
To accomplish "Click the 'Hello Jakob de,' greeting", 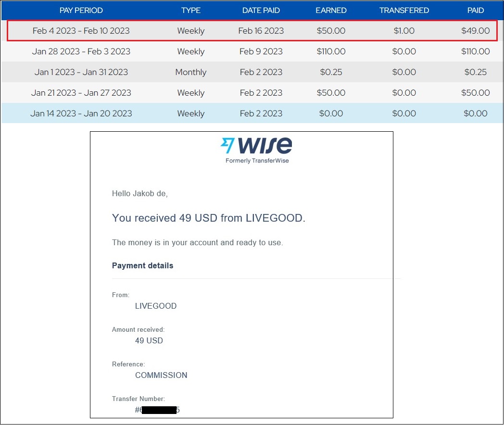I will pyautogui.click(x=140, y=193).
